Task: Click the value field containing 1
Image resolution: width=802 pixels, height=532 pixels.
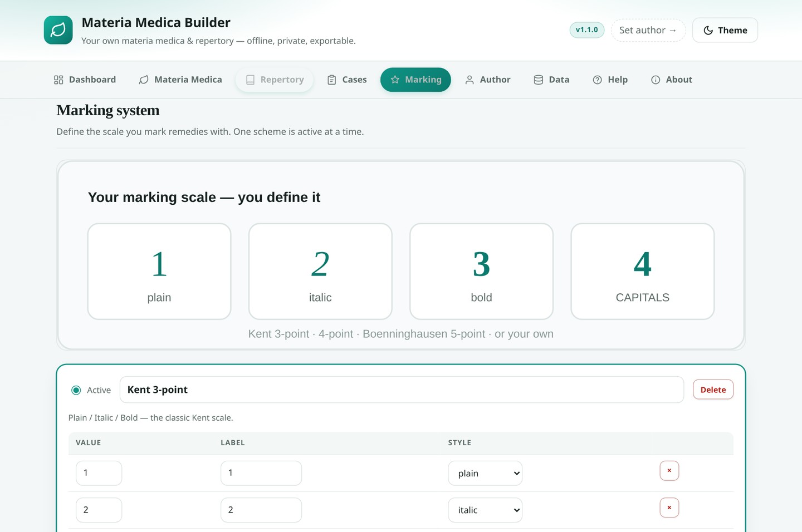Action: click(x=99, y=473)
